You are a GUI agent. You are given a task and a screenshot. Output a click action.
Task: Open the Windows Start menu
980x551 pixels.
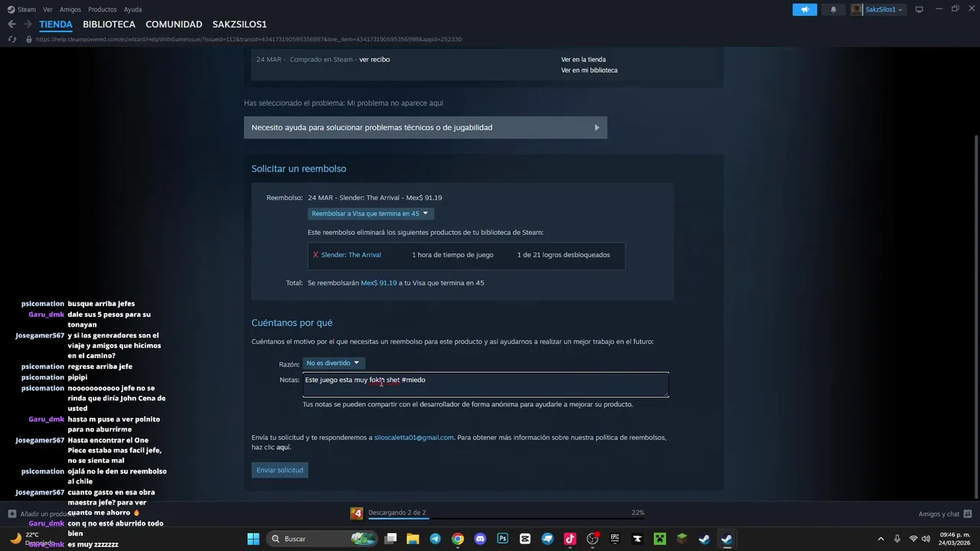point(253,539)
